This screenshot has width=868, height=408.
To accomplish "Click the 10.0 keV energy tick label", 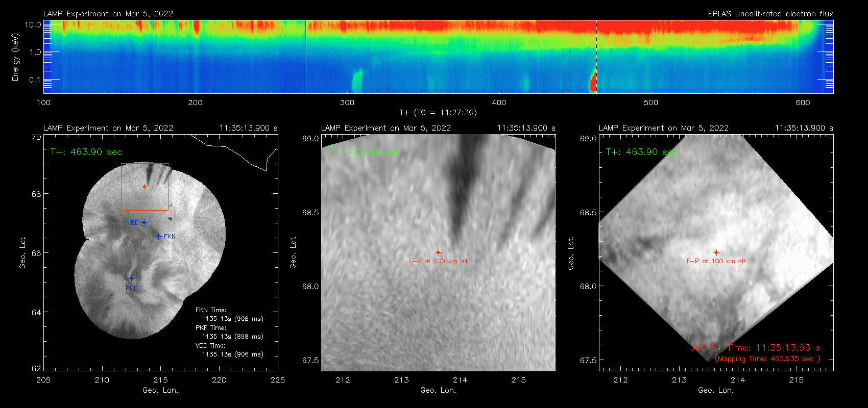I will [33, 24].
